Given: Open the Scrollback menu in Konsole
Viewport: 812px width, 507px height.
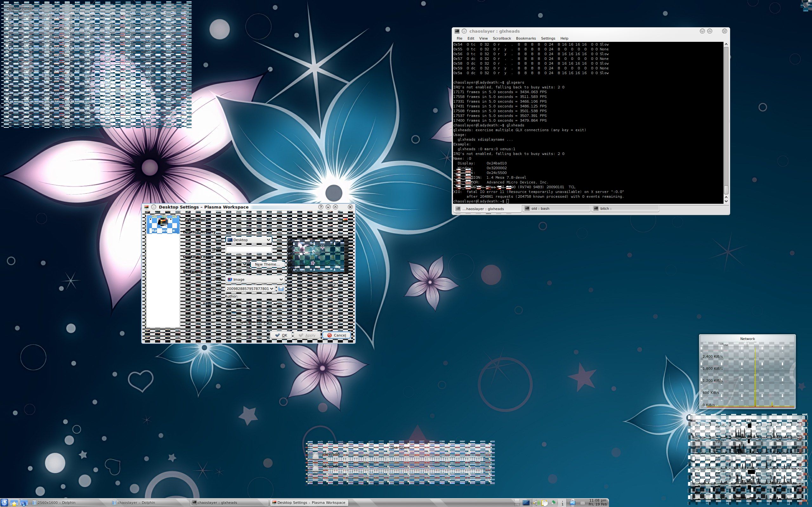Looking at the screenshot, I should point(501,38).
